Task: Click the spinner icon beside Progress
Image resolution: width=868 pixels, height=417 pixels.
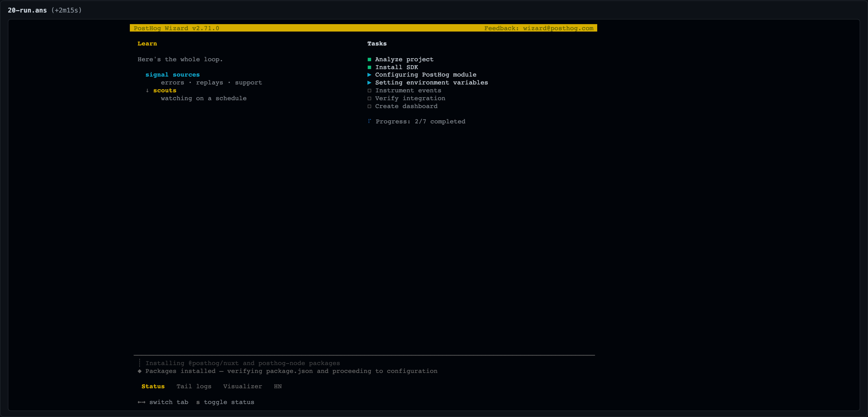Action: pyautogui.click(x=369, y=121)
